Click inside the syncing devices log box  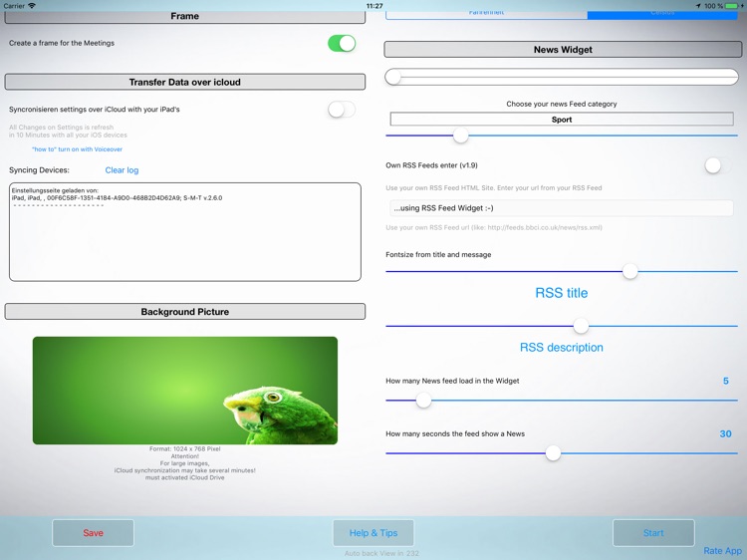click(185, 232)
